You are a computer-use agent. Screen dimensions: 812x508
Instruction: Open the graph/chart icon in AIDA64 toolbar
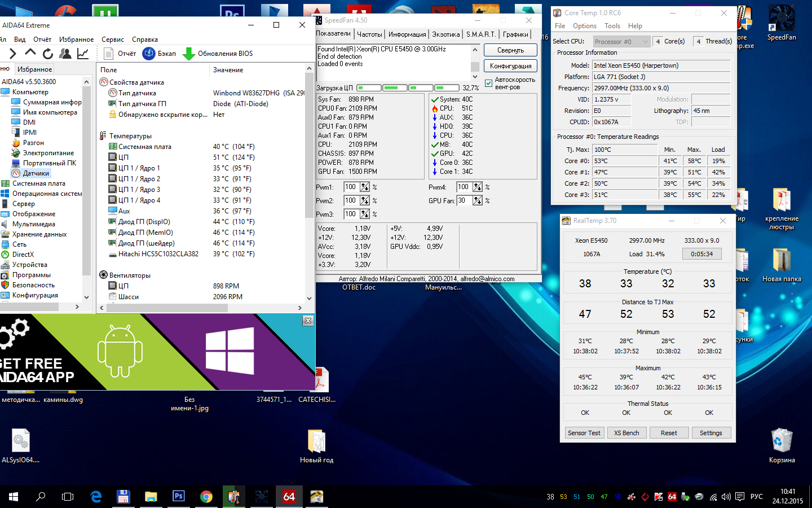83,54
